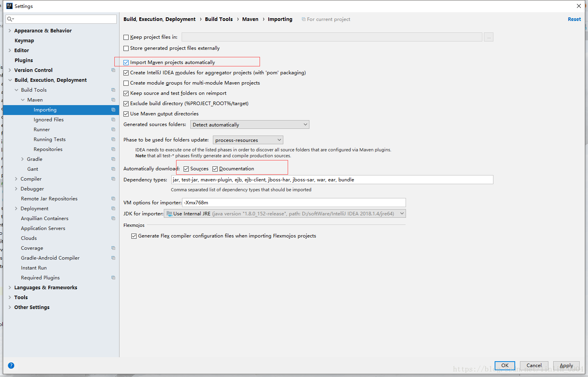
Task: Click project-level icon beside Ignored Files
Action: 113,120
